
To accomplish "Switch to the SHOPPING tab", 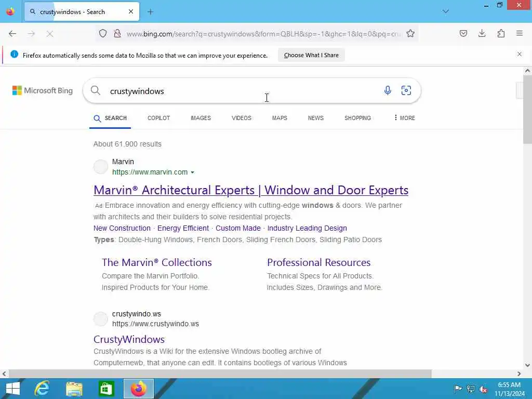I will pos(357,118).
